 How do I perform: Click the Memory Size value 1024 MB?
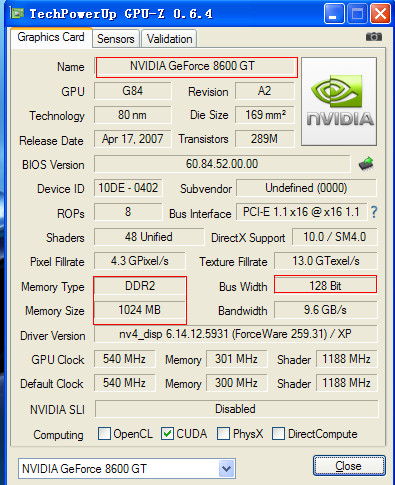140,310
